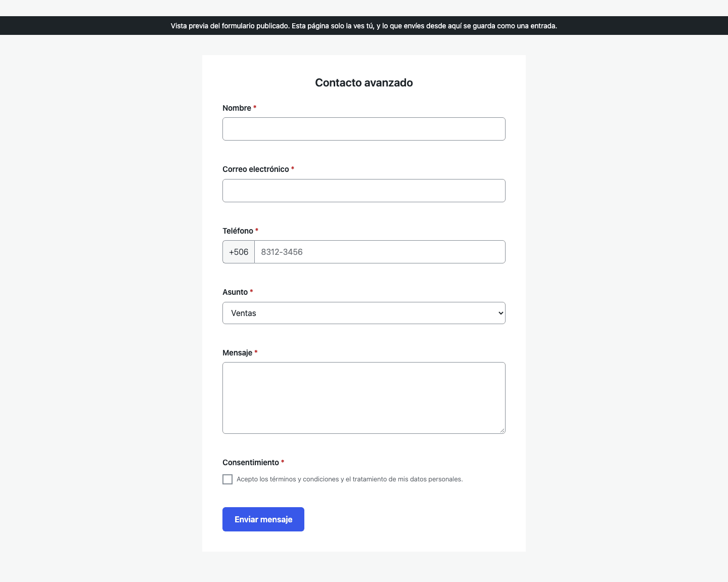Viewport: 728px width, 582px height.
Task: Click the Enviar mensaje button
Action: (263, 519)
